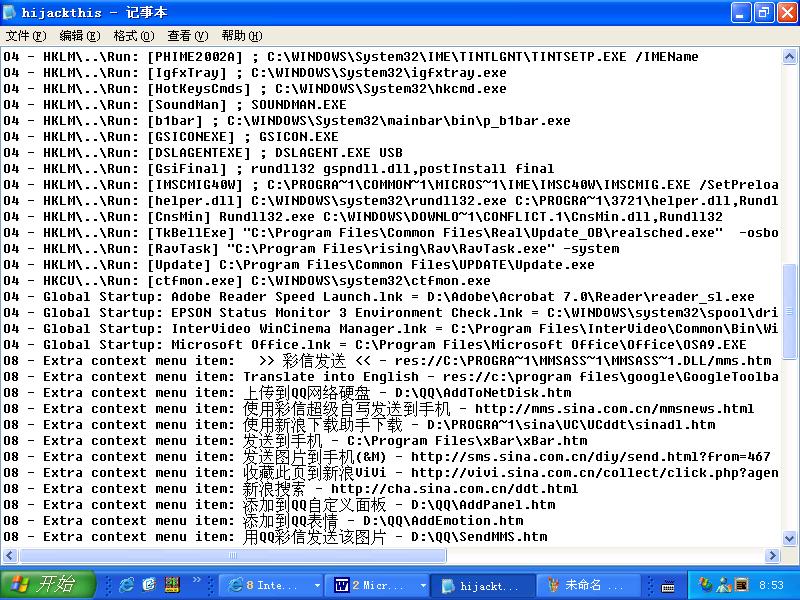Image resolution: width=800 pixels, height=600 pixels.
Task: Click the keyboard language bar icon
Action: 668,586
